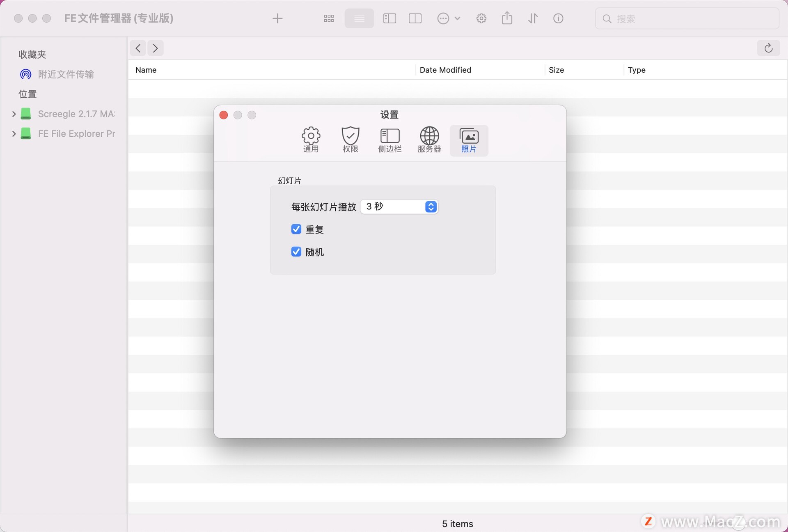
Task: Open grid view layout icon
Action: [329, 18]
